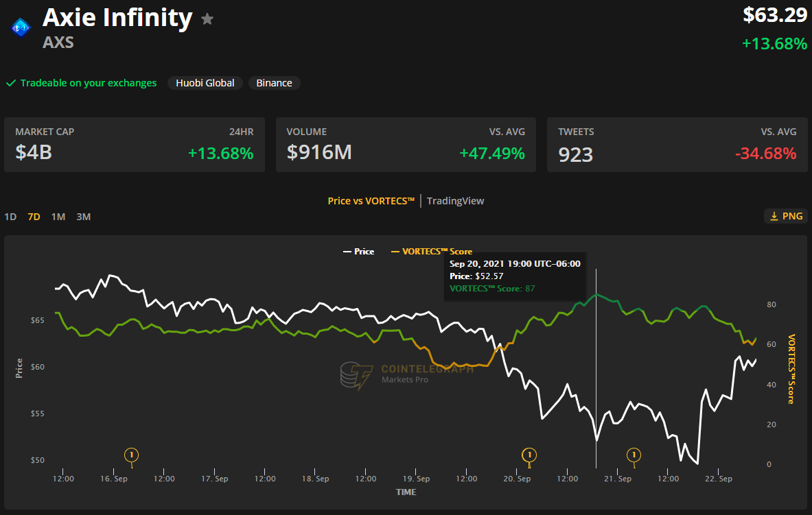Switch to 3M chart range

[x=83, y=217]
